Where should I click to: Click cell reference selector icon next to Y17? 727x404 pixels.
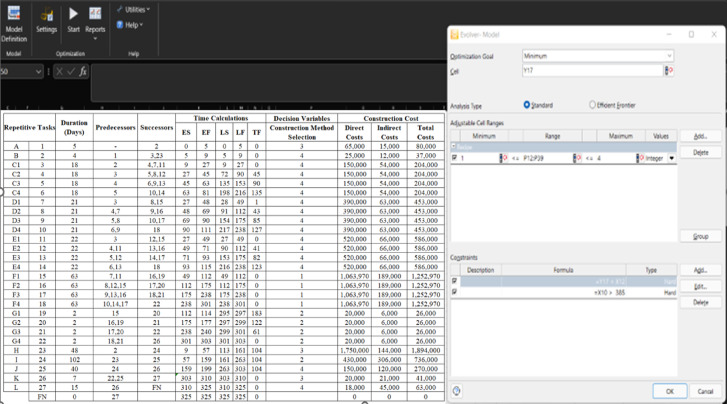669,71
